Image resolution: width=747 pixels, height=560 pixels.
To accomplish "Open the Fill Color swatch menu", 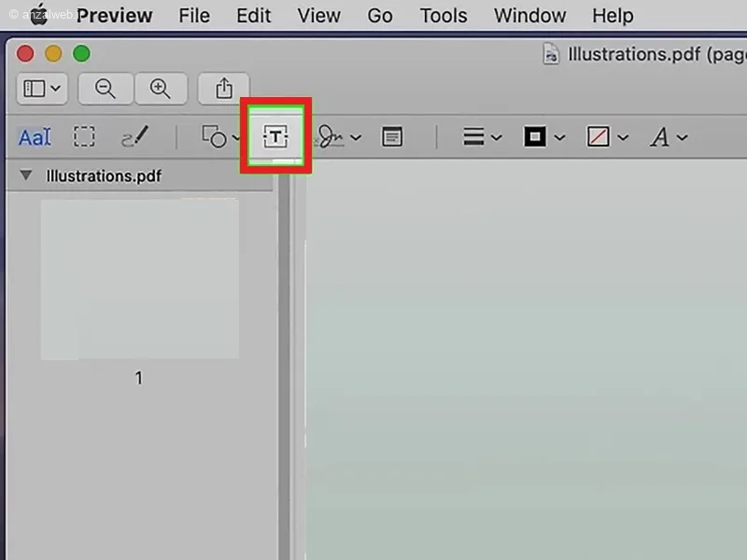I will pyautogui.click(x=608, y=136).
